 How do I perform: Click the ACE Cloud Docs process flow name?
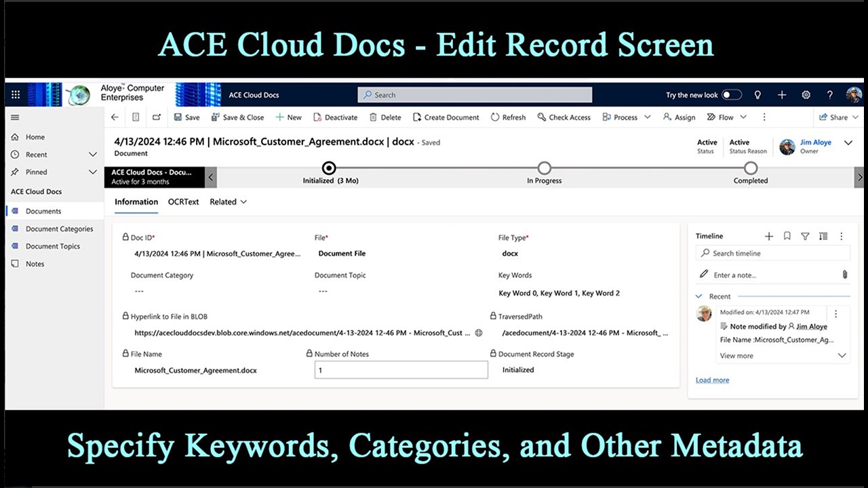coord(151,172)
